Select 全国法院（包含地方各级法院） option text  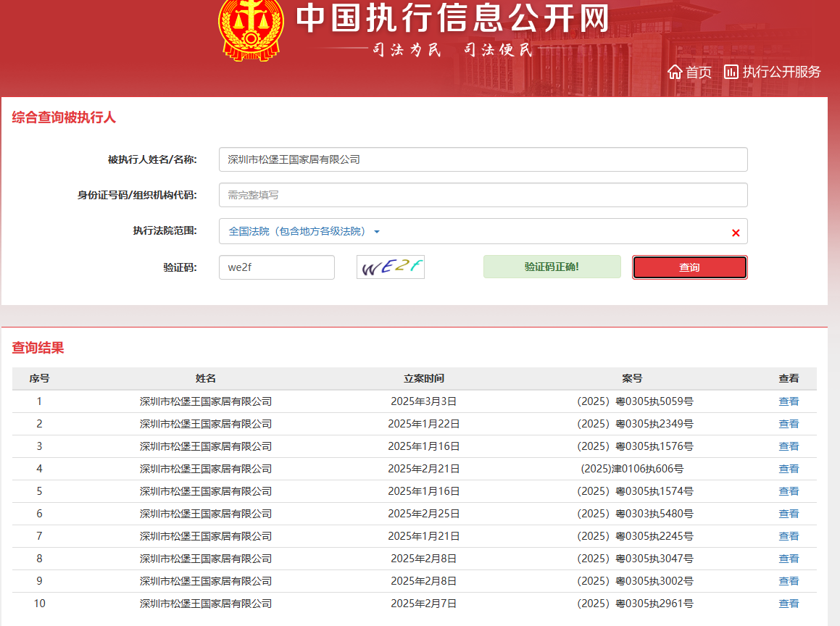pos(296,231)
